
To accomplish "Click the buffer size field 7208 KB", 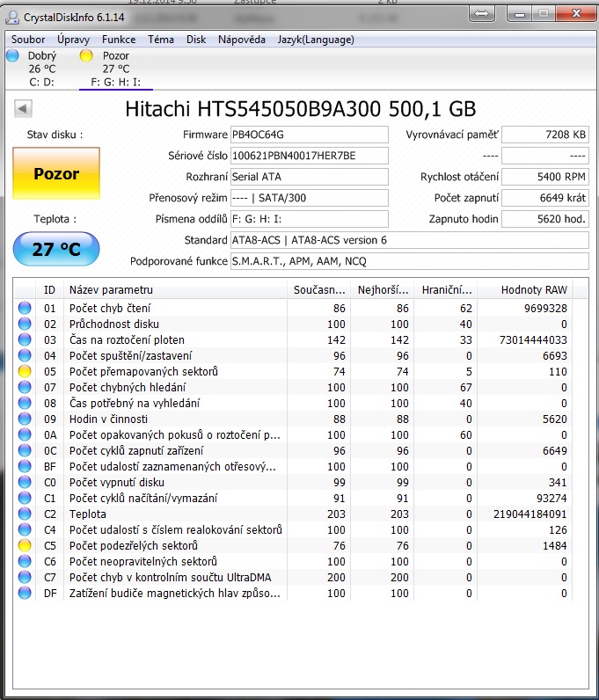I will [545, 135].
